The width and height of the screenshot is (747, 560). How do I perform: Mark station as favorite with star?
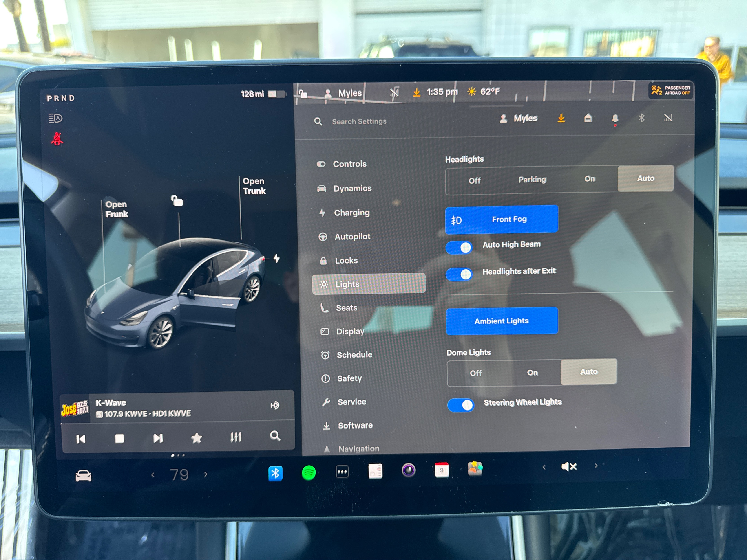[197, 438]
